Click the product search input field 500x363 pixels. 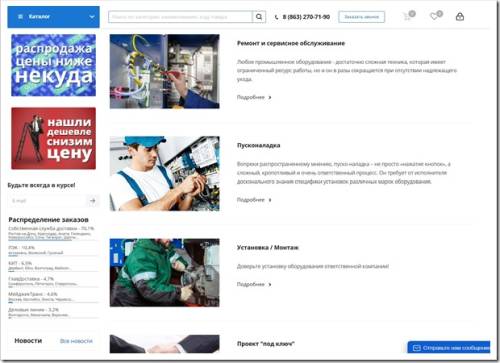180,17
